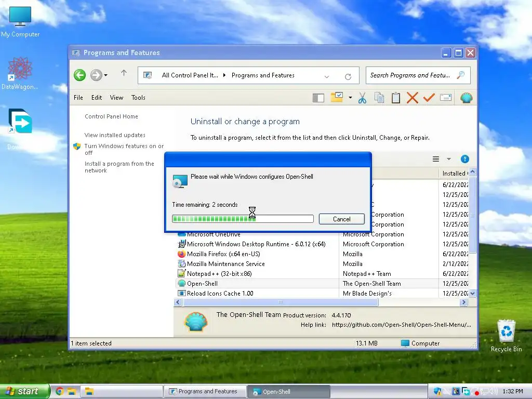The image size is (532, 399).
Task: Go up one folder level arrow
Action: (x=124, y=73)
